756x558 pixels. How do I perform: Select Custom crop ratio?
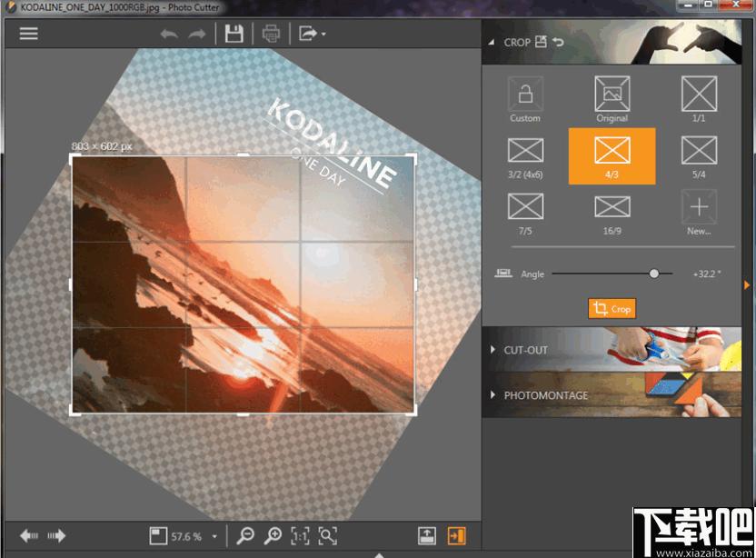click(525, 99)
